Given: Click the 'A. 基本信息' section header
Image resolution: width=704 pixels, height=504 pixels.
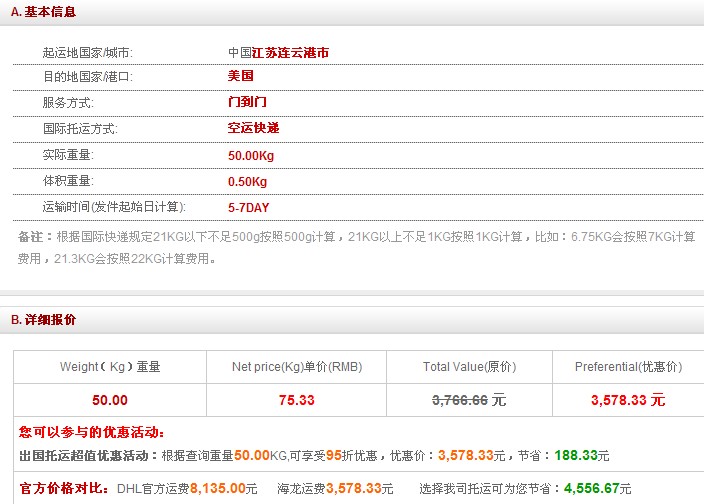Looking at the screenshot, I should [43, 12].
